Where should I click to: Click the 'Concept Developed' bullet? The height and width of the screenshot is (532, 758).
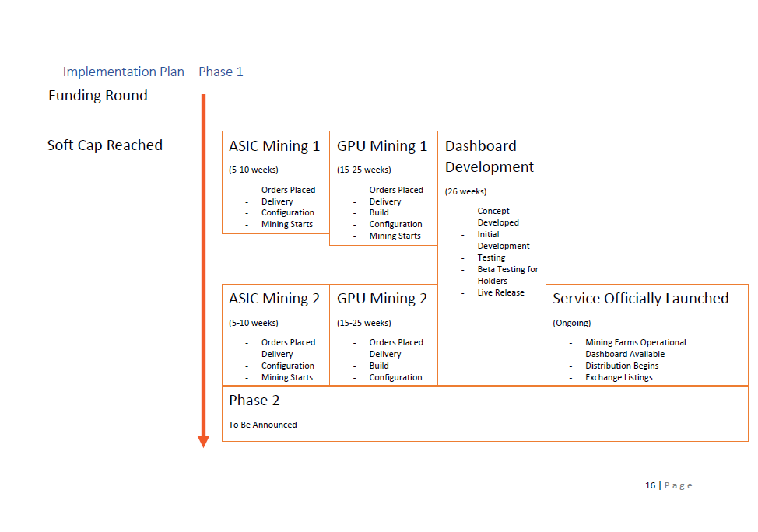pos(498,217)
